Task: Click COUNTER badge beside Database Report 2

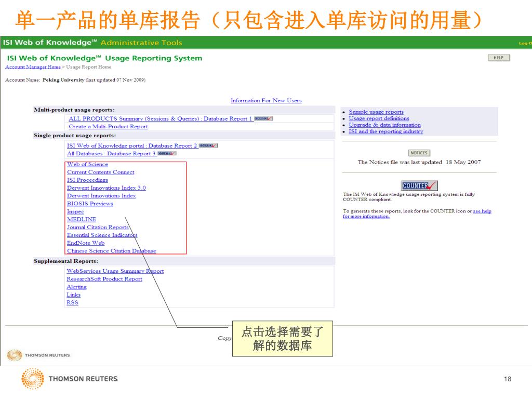Action: click(208, 145)
